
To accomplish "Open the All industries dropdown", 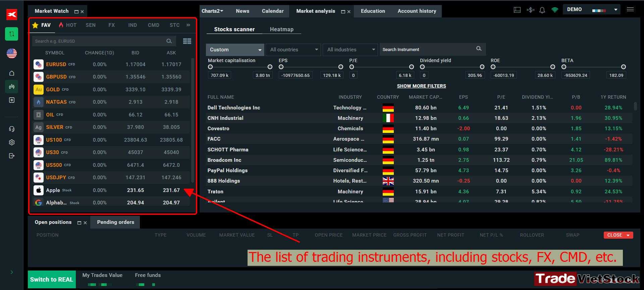I will pyautogui.click(x=350, y=50).
